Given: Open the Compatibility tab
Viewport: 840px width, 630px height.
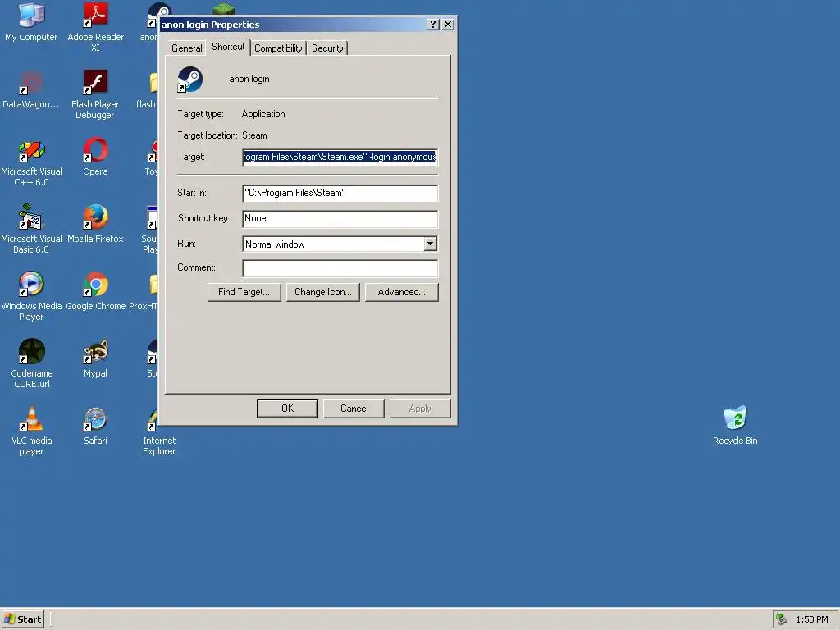Looking at the screenshot, I should pyautogui.click(x=278, y=48).
